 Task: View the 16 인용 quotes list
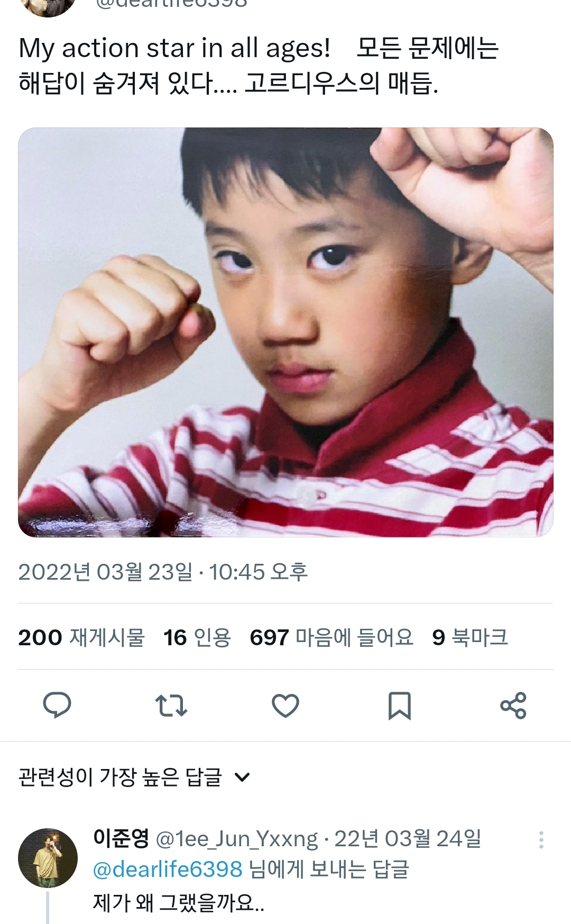pyautogui.click(x=197, y=637)
